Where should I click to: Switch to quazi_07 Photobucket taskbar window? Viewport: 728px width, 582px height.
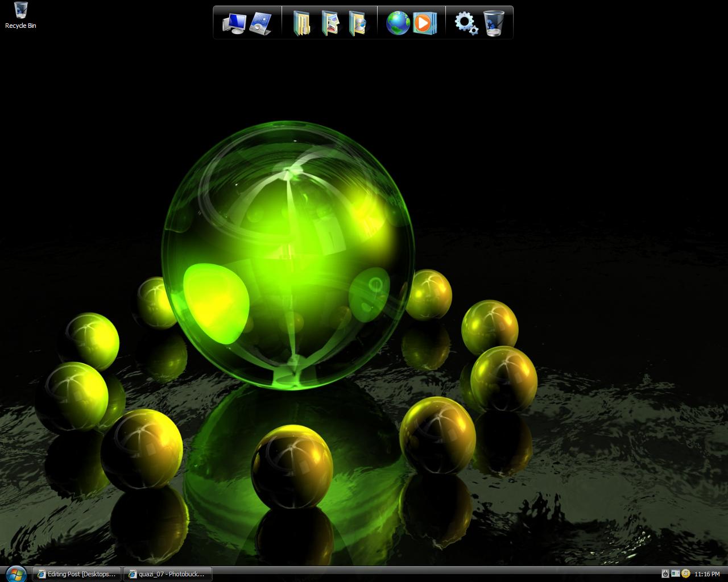pos(168,574)
